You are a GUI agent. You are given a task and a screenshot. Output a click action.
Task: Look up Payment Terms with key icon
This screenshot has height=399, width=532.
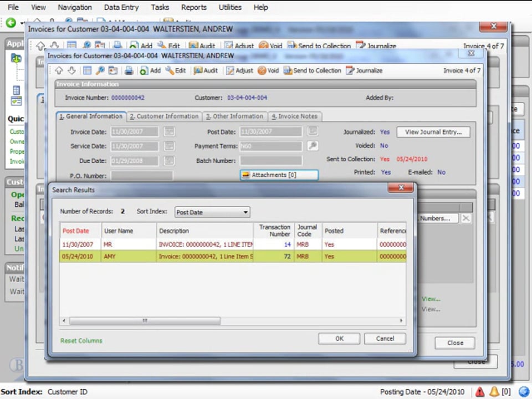(313, 146)
